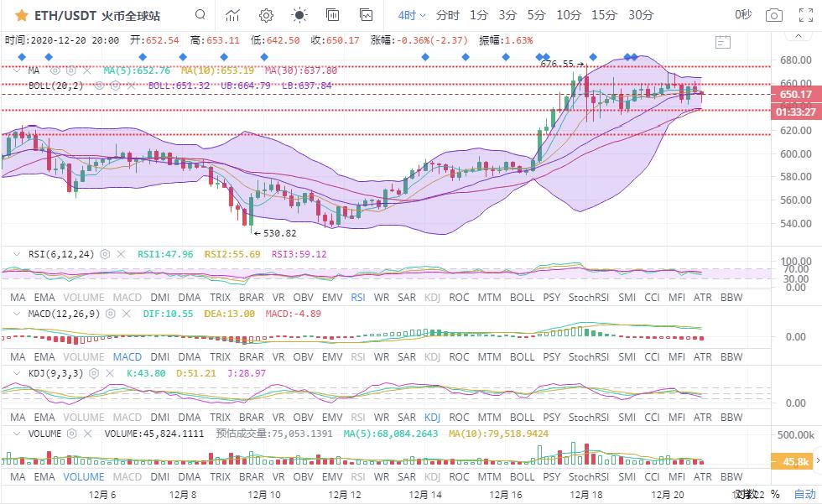Toggle the 对数 log scale option
Viewport: 822px width, 504px height.
click(x=747, y=494)
